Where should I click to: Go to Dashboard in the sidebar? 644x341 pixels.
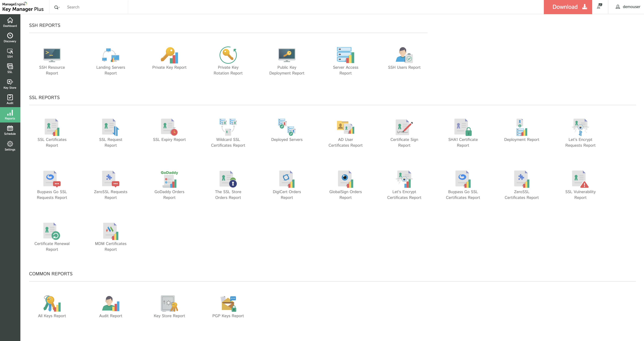click(x=10, y=22)
